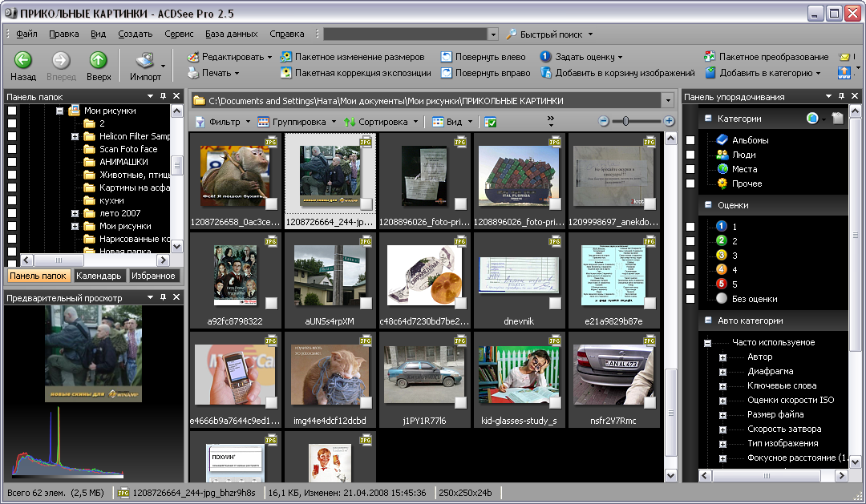Switch to the Календарь tab
This screenshot has width=866, height=504.
tap(99, 276)
